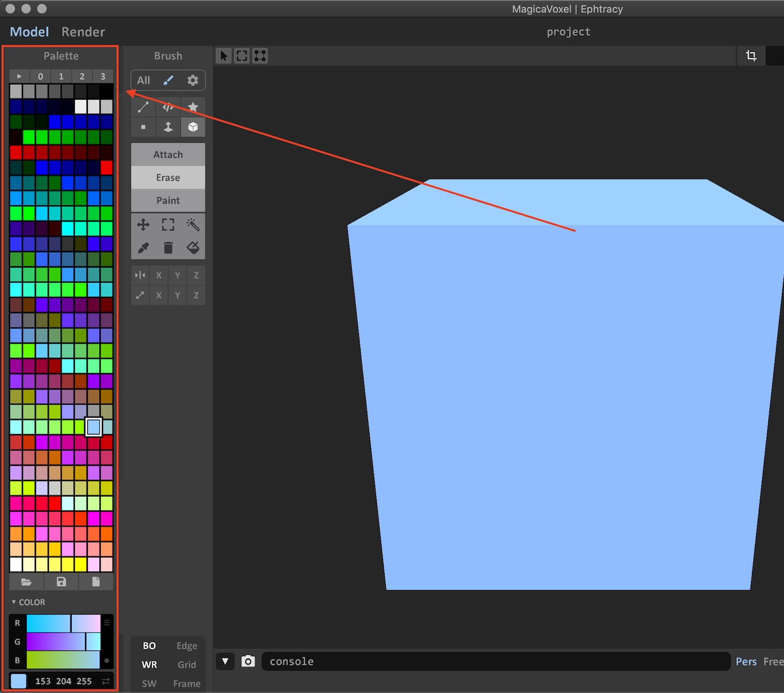Toggle the BO display option
This screenshot has width=784, height=693.
point(149,645)
